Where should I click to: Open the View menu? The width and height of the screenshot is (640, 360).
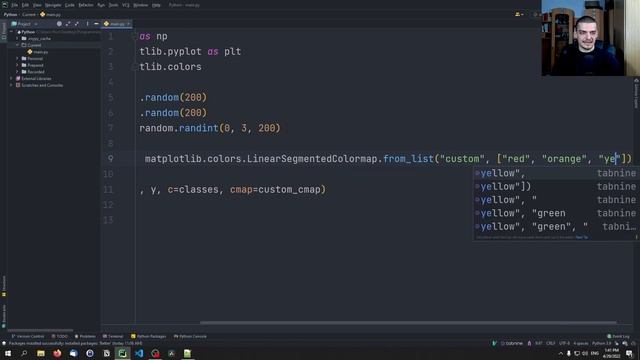pyautogui.click(x=37, y=5)
